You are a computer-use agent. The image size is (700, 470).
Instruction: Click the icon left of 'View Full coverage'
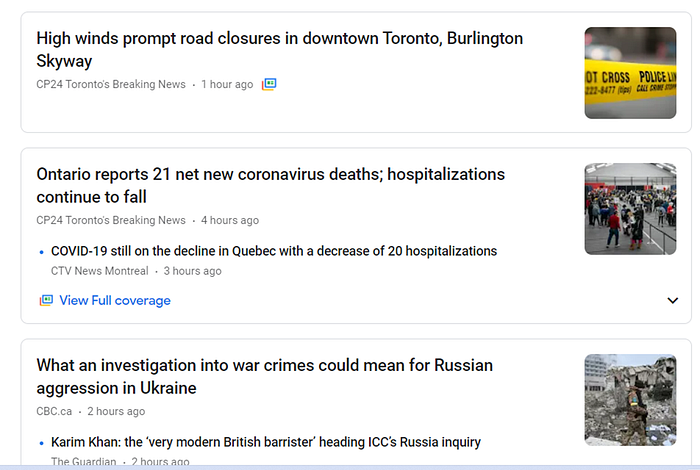coord(46,300)
